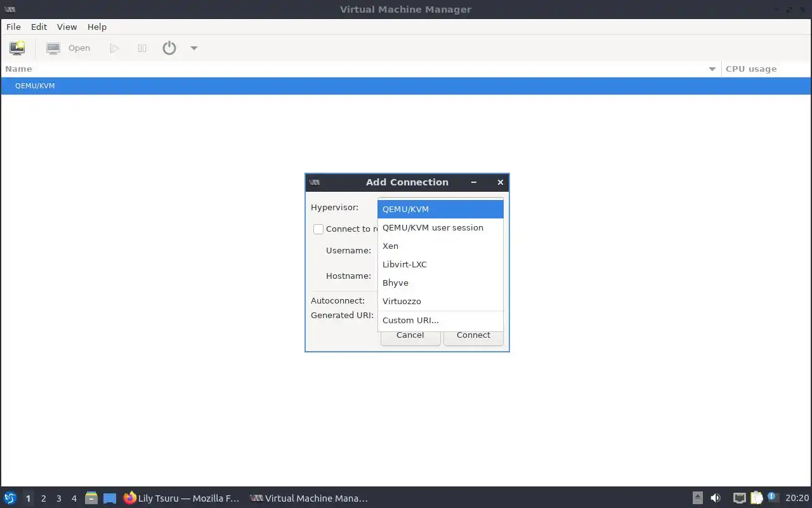Switch to Lily Tsuru Mozilla Firefox window
Screen dimensions: 812x508
(183, 498)
